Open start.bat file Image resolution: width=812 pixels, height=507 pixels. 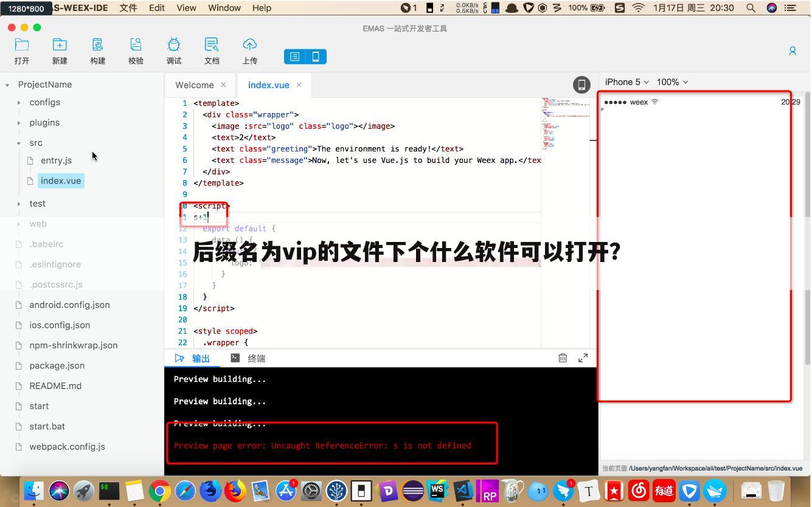click(x=47, y=426)
